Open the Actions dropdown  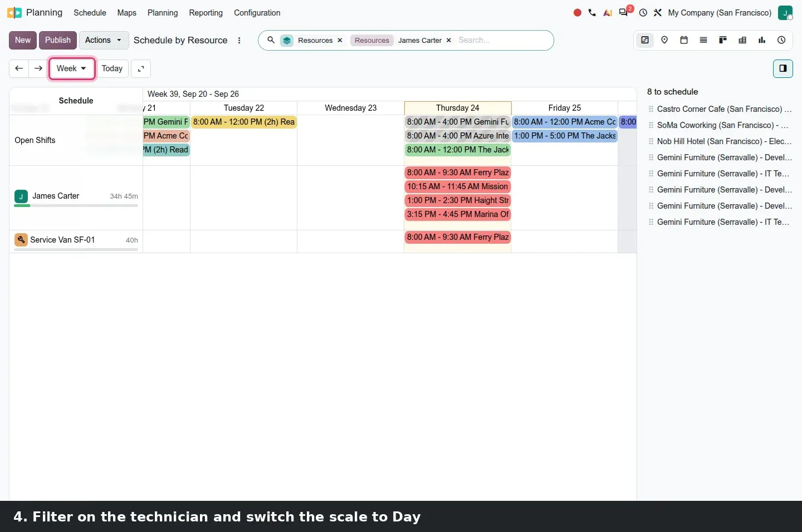pyautogui.click(x=104, y=40)
